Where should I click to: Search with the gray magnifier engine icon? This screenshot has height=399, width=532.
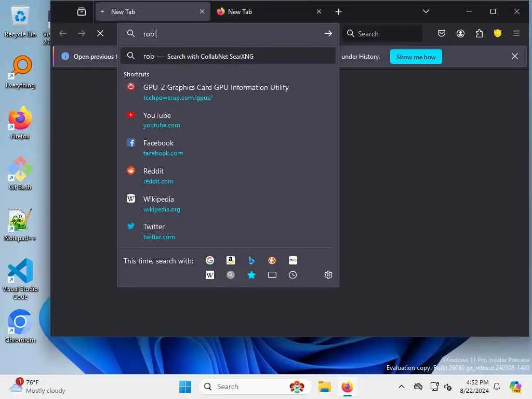point(231,275)
